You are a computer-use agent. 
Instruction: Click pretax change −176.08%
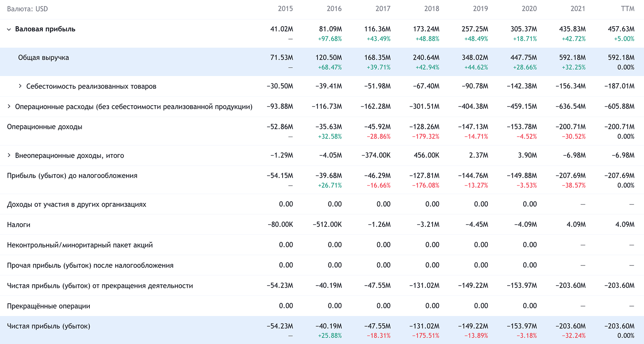[425, 186]
